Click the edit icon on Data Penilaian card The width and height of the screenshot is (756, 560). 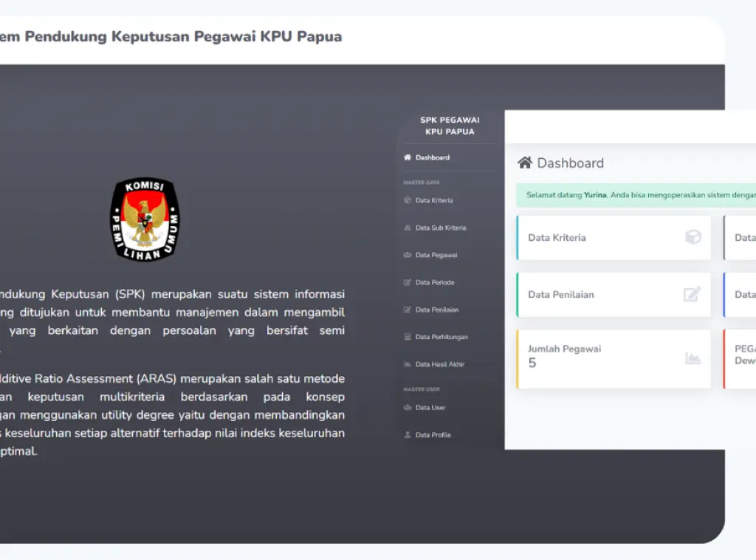pyautogui.click(x=692, y=294)
